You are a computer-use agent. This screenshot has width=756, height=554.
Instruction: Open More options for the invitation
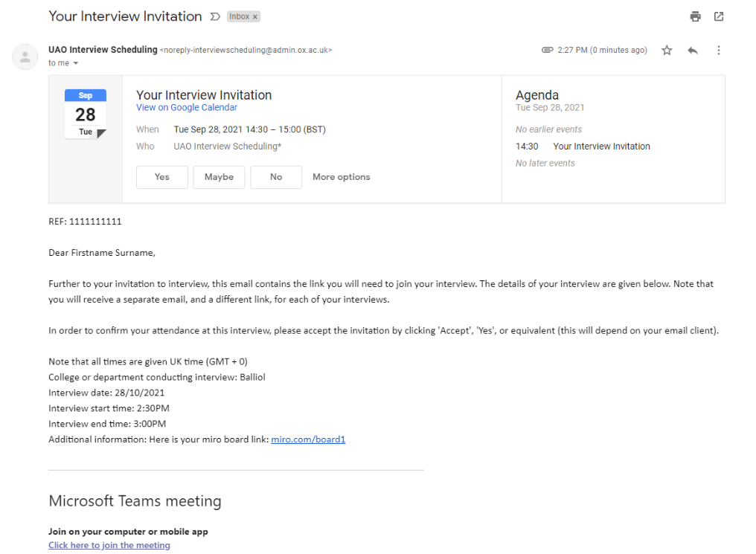(342, 177)
